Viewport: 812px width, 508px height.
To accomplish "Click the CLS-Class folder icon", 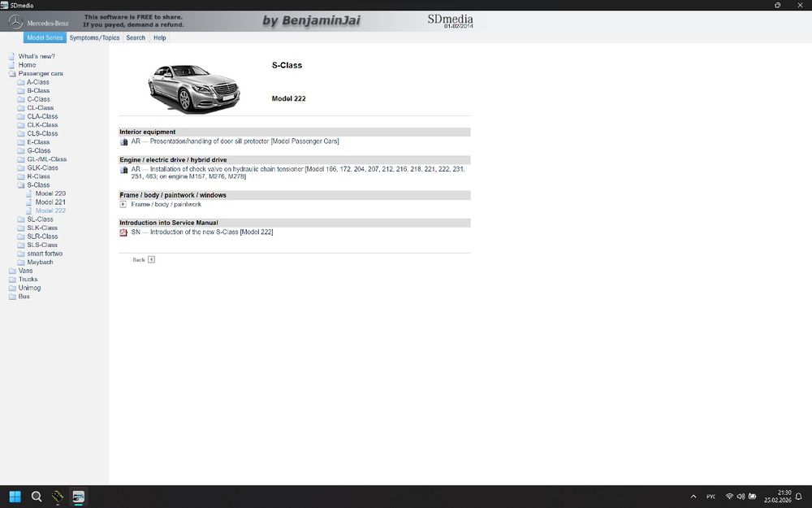I will pos(21,133).
